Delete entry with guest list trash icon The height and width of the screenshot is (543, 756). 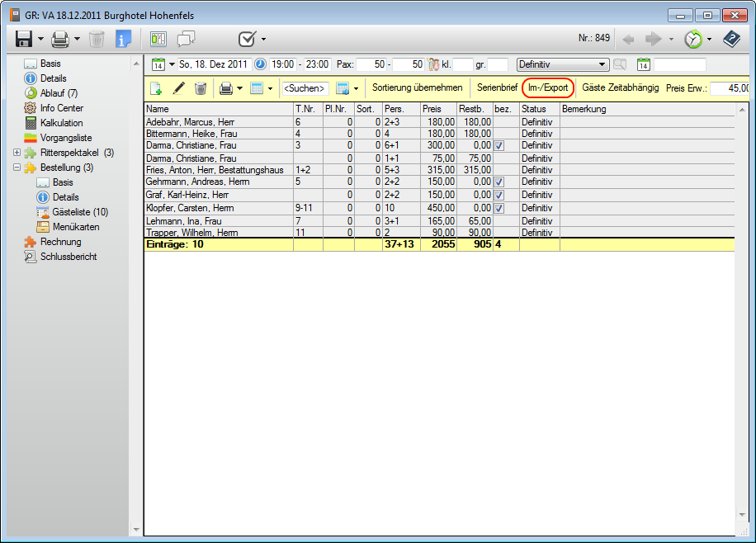point(201,88)
